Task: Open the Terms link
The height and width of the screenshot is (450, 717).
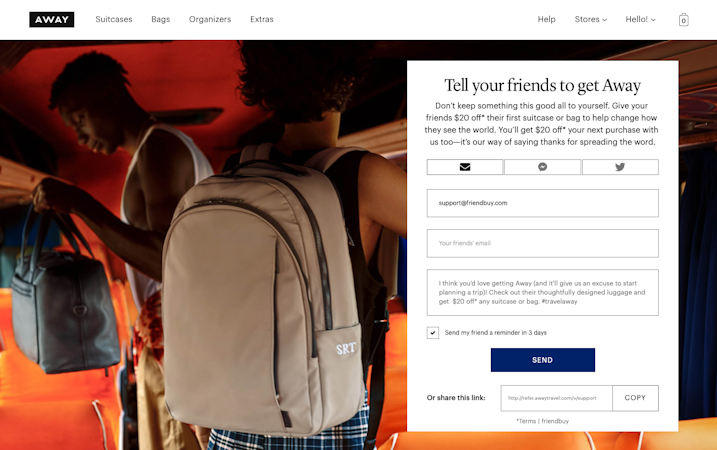Action: [x=526, y=421]
